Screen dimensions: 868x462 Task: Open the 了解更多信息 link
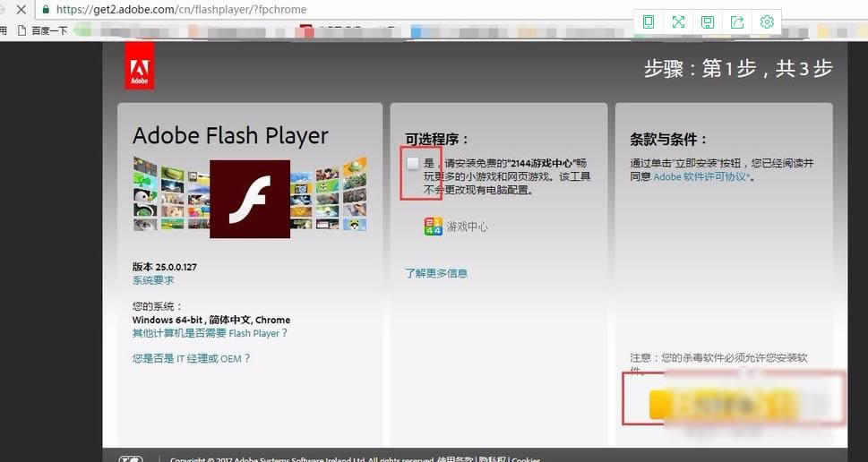pos(436,273)
